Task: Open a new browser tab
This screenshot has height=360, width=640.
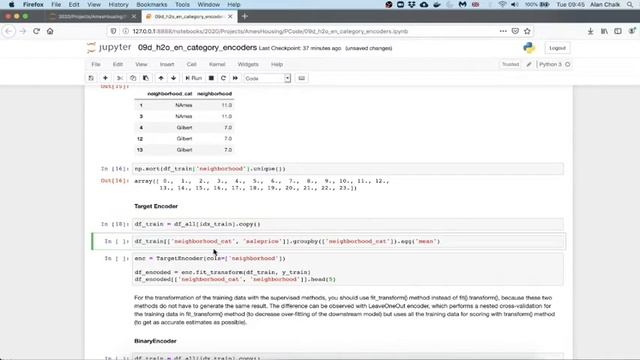Action: (244, 16)
